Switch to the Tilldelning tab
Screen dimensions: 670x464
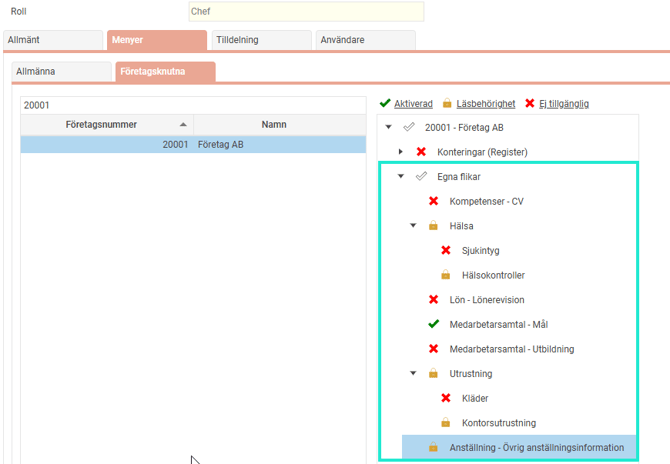point(260,40)
